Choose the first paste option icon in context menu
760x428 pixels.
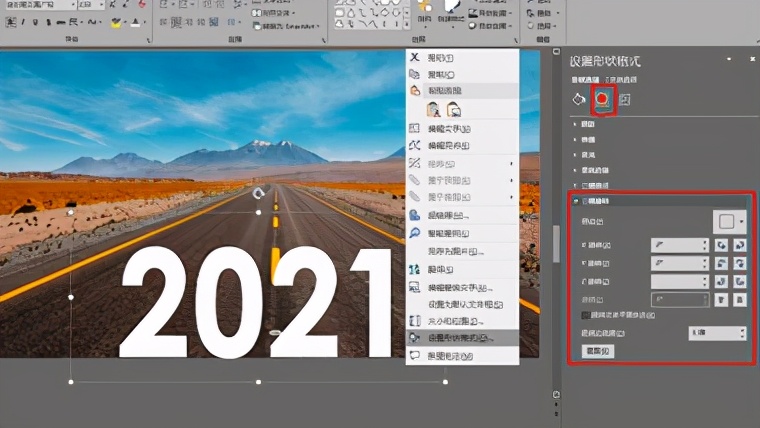tap(433, 110)
